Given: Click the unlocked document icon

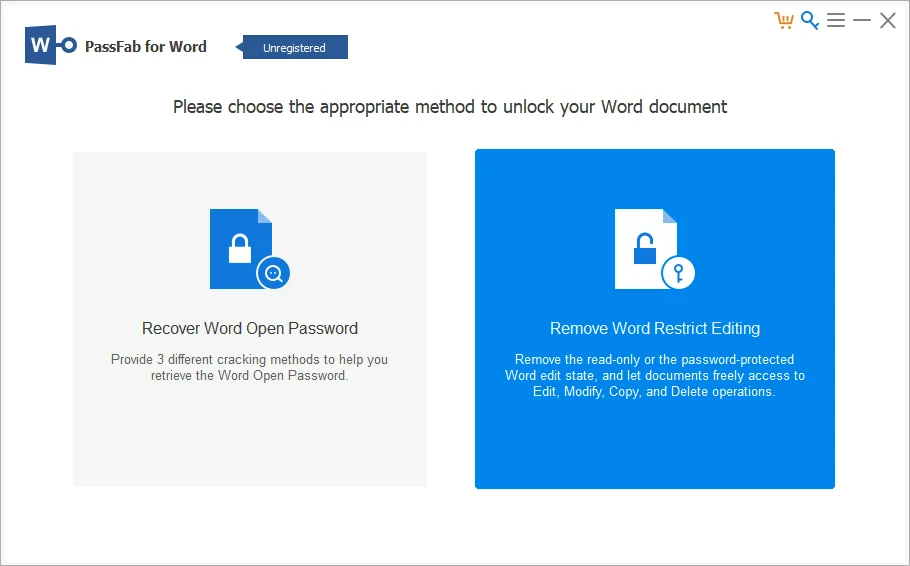Looking at the screenshot, I should 645,248.
